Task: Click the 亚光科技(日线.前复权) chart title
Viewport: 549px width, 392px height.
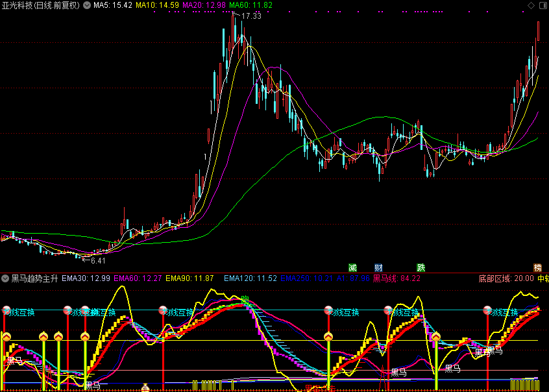Action: coord(41,5)
